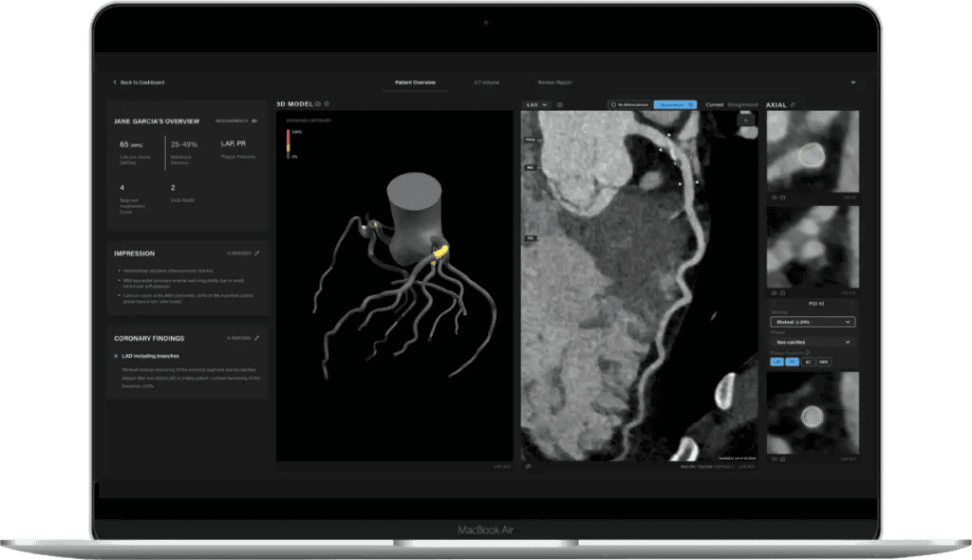The width and height of the screenshot is (972, 560).
Task: Select the top axial cross-section thumbnail
Action: (x=813, y=152)
